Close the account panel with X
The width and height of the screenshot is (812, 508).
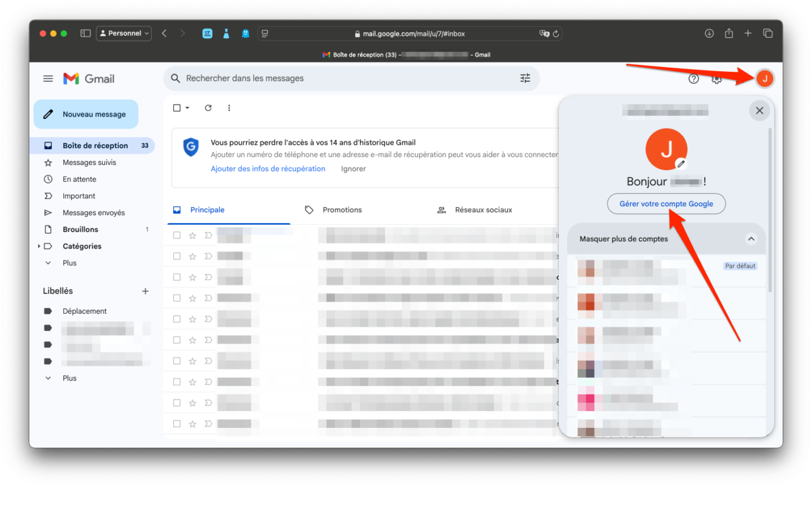[759, 111]
